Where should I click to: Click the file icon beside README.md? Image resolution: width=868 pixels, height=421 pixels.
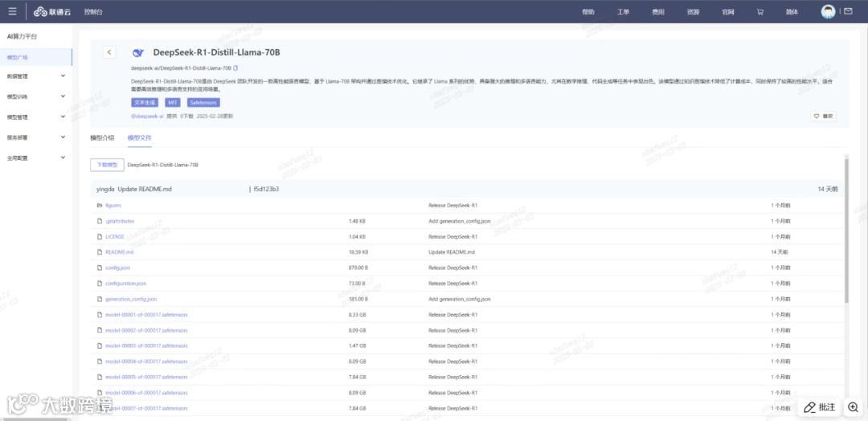pyautogui.click(x=100, y=251)
